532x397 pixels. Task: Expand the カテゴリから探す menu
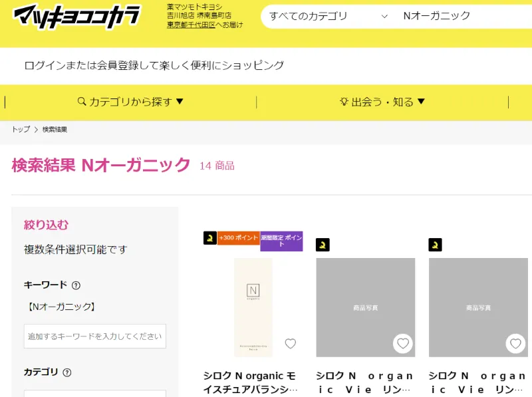point(130,102)
